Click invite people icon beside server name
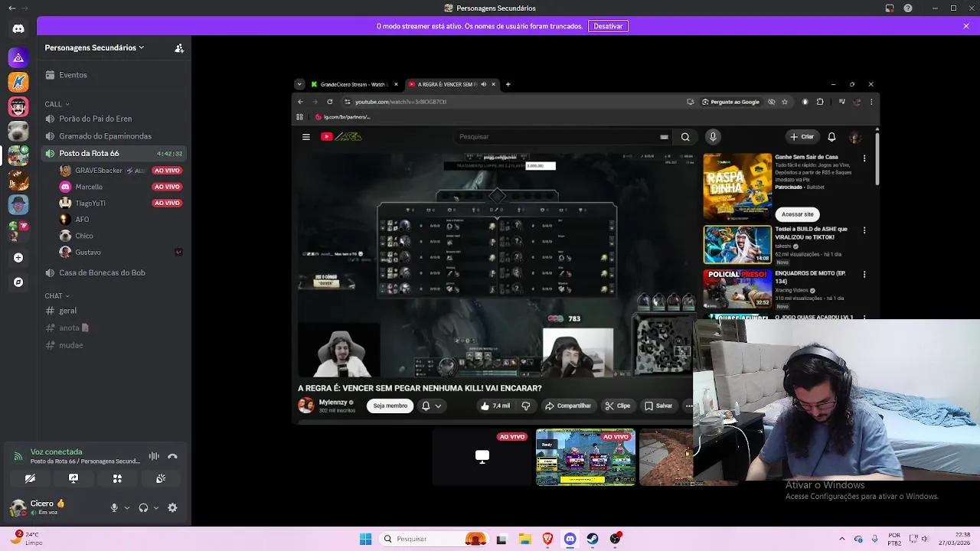This screenshot has height=551, width=980. [179, 47]
